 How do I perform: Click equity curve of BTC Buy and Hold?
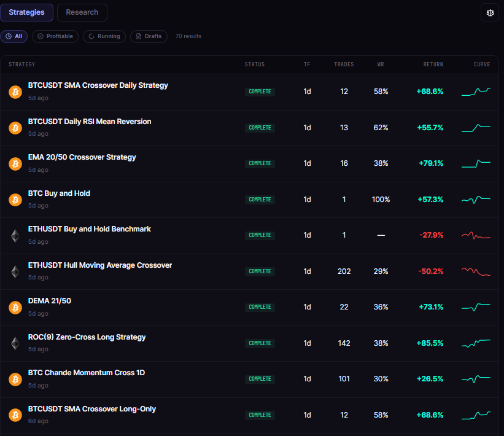(x=476, y=200)
